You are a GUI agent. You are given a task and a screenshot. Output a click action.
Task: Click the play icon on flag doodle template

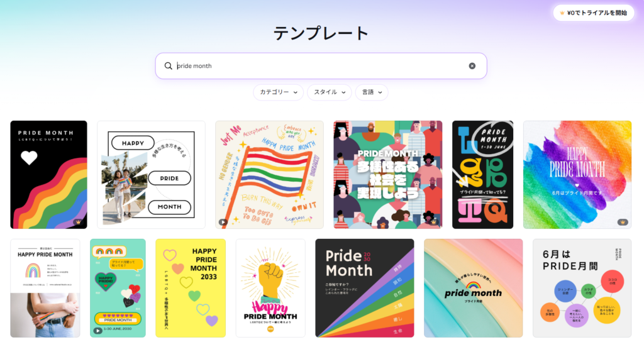coord(223,222)
